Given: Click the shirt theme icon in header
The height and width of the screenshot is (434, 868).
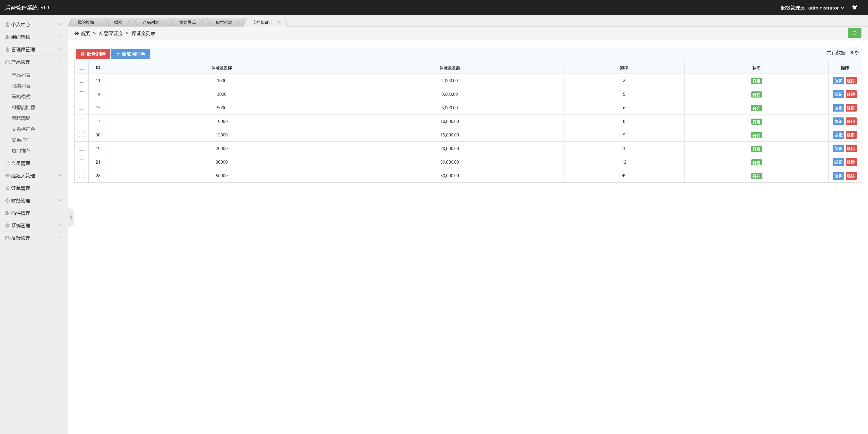Looking at the screenshot, I should (x=854, y=7).
